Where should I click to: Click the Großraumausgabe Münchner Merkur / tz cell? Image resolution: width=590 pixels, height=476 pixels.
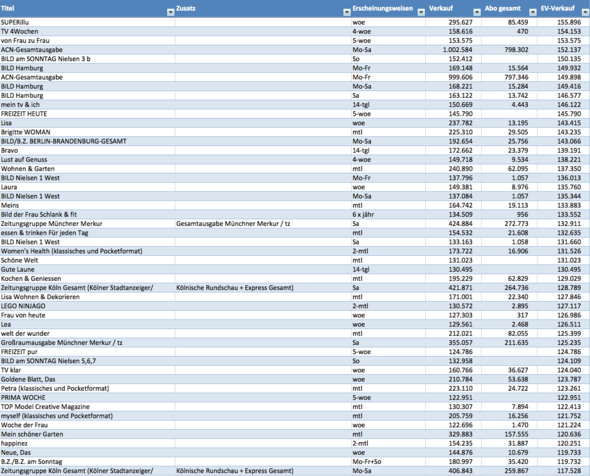coord(87,342)
